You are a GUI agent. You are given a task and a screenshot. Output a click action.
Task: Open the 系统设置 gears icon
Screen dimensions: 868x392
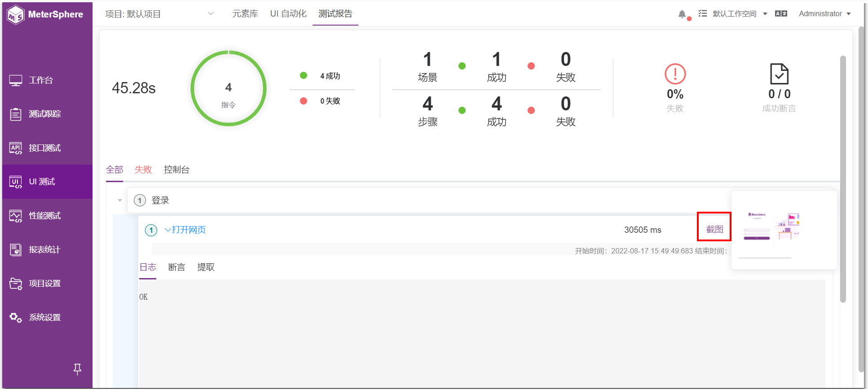[16, 318]
